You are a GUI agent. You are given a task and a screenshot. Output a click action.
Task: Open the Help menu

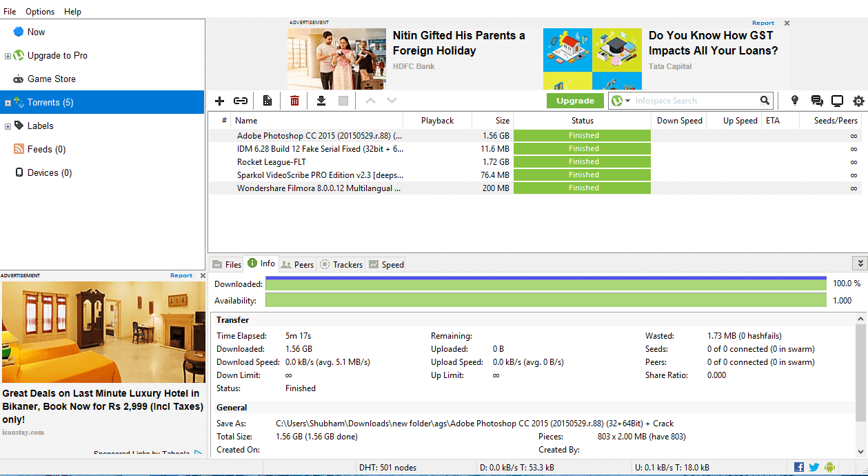tap(72, 12)
